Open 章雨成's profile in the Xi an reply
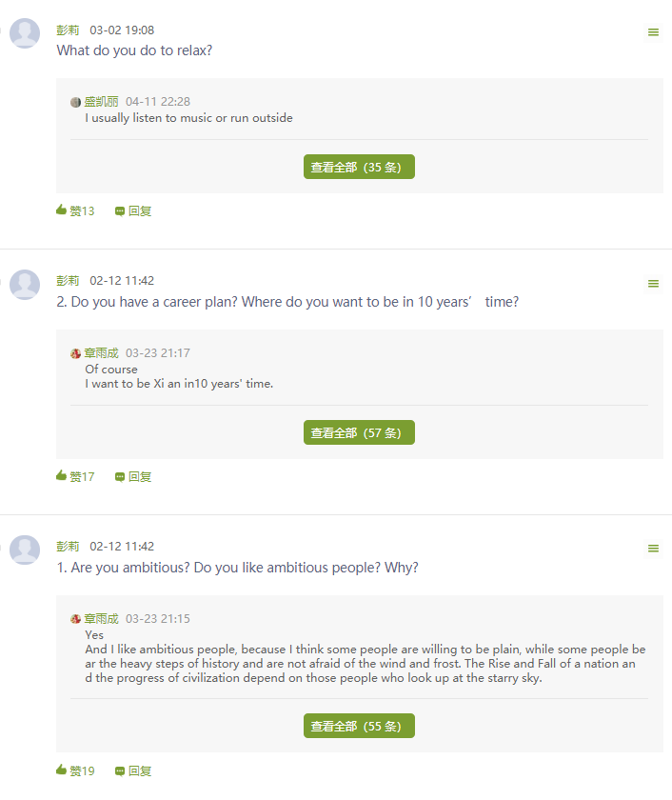The width and height of the screenshot is (672, 800). click(101, 353)
